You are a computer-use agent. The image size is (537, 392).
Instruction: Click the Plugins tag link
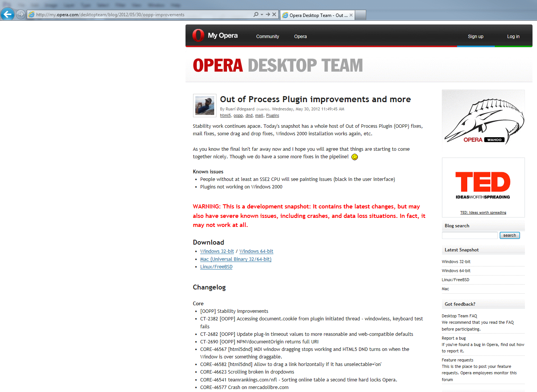click(x=272, y=116)
